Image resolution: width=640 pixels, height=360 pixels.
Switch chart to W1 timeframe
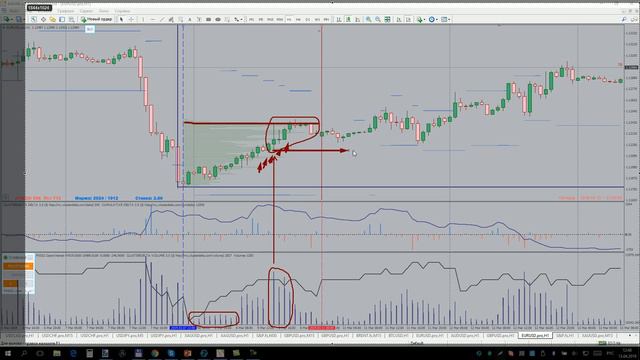click(317, 19)
